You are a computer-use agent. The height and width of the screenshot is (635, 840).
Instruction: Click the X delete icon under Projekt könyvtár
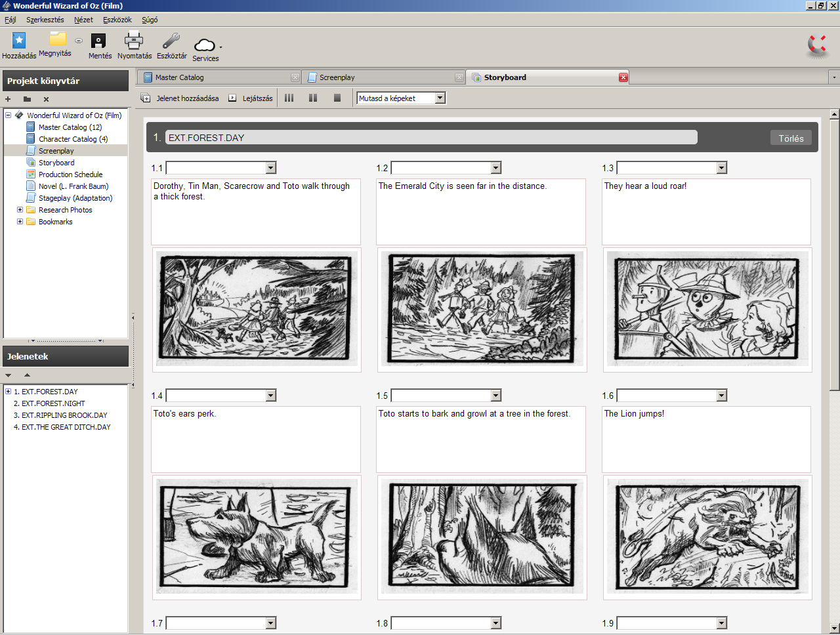tap(46, 99)
